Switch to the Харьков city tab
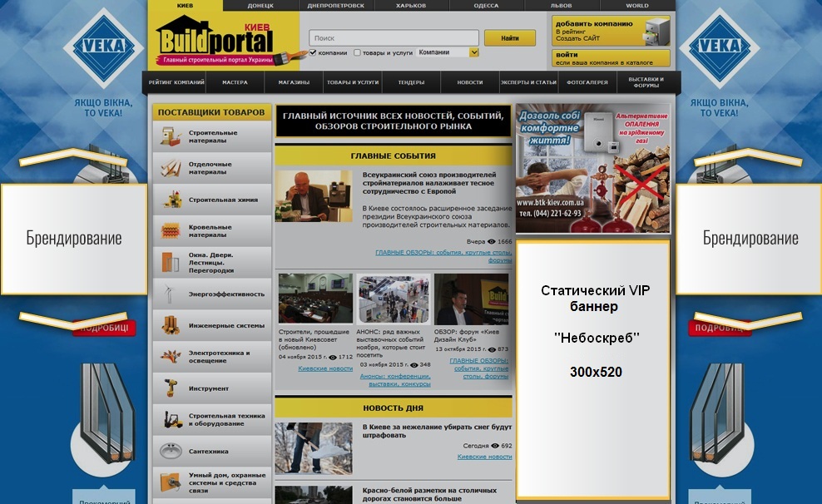The image size is (822, 504). [x=411, y=5]
